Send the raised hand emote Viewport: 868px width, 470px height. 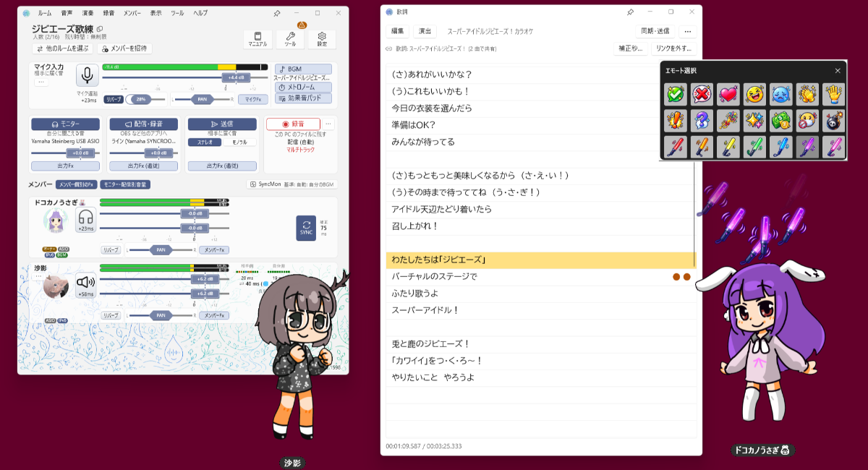pyautogui.click(x=834, y=94)
